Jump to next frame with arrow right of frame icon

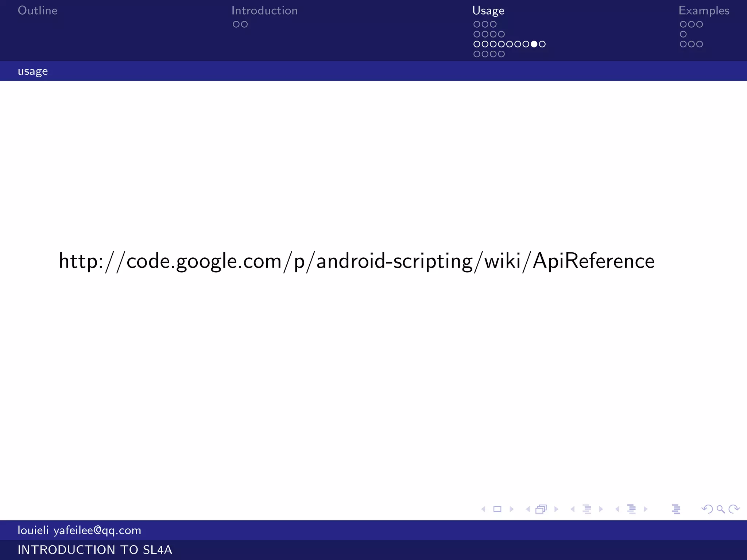click(x=556, y=509)
